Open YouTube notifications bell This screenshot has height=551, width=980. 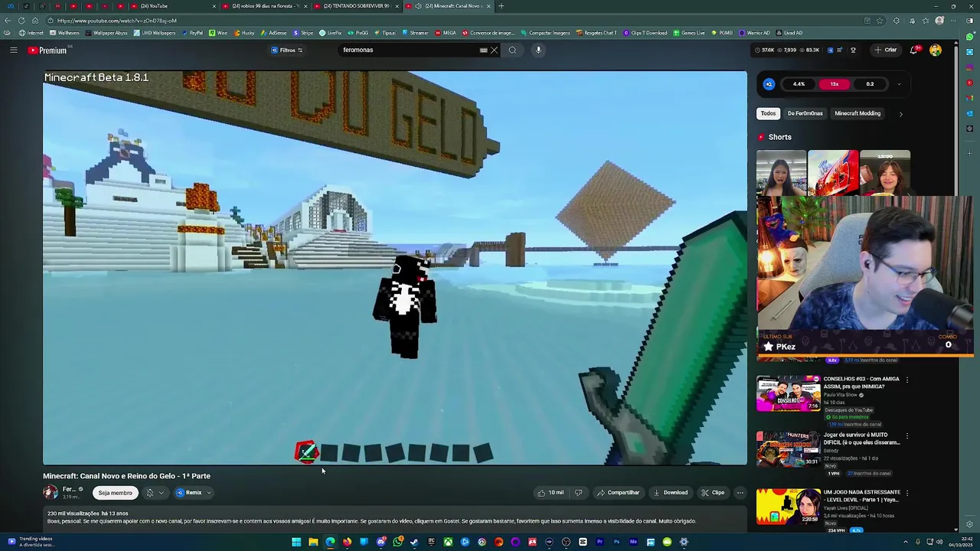click(x=913, y=51)
